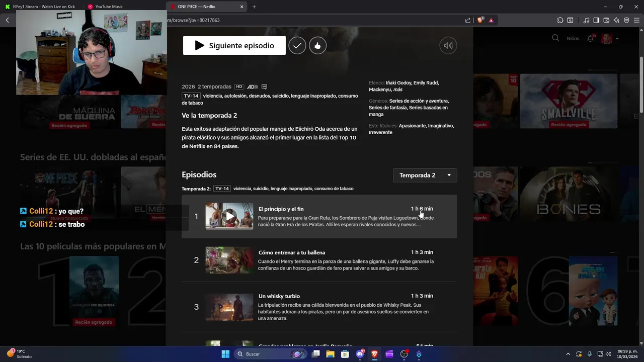
Task: Click the taskbar Buscar search box
Action: click(272, 354)
